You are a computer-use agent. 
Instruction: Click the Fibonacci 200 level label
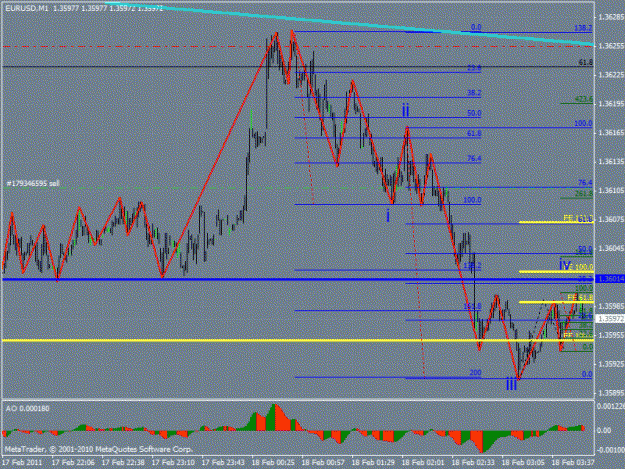pyautogui.click(x=475, y=373)
